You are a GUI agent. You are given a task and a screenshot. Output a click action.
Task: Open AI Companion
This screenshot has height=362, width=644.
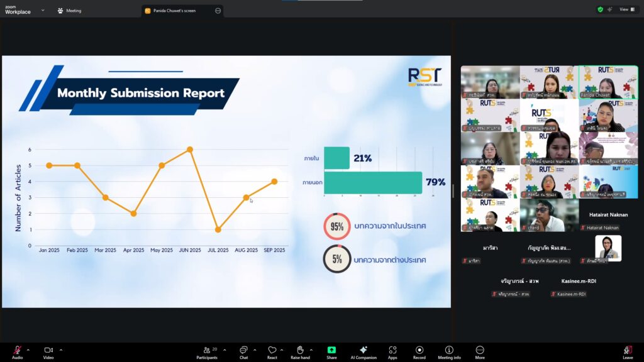point(363,351)
